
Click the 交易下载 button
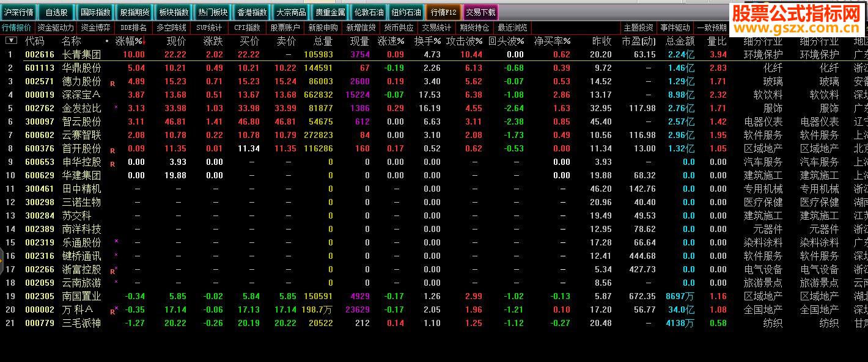(481, 12)
